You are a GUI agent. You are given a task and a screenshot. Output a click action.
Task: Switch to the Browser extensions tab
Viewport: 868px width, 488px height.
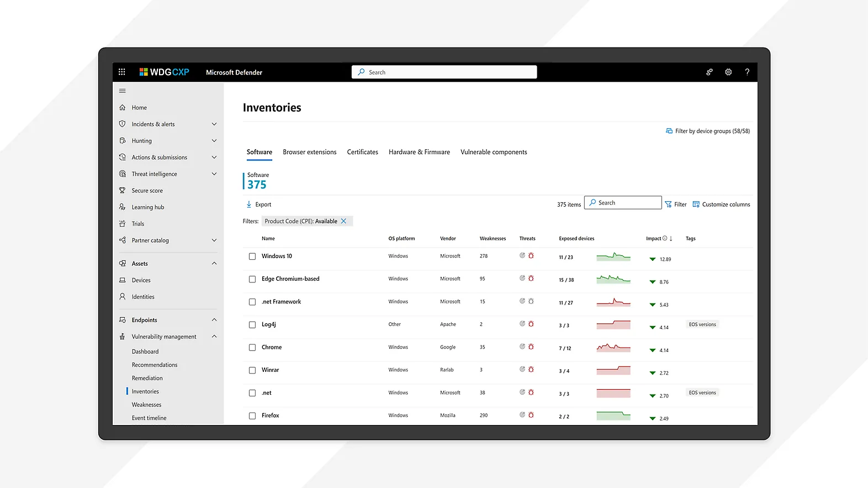coord(310,152)
